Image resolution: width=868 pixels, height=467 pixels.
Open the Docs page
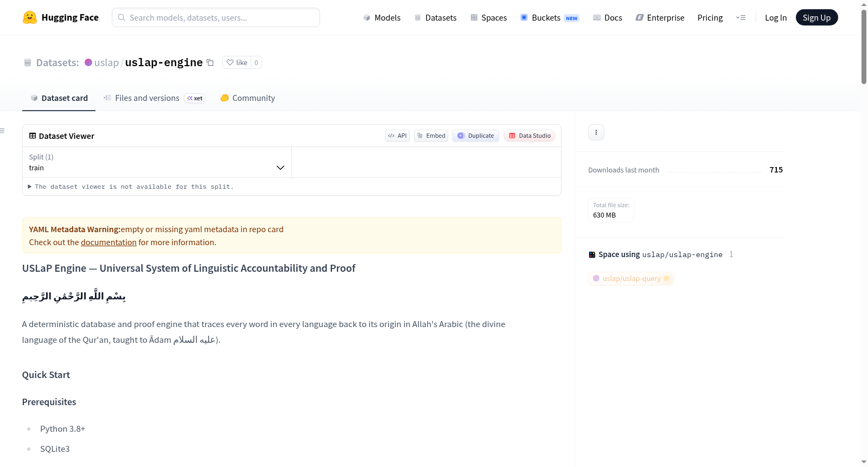coord(608,17)
